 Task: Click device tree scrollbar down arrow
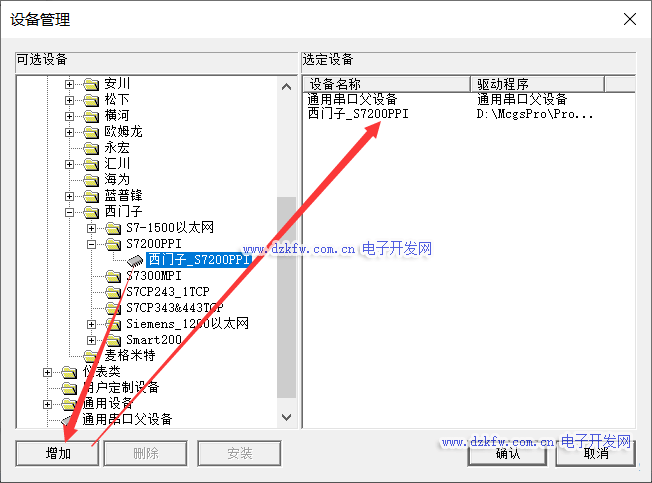286,417
